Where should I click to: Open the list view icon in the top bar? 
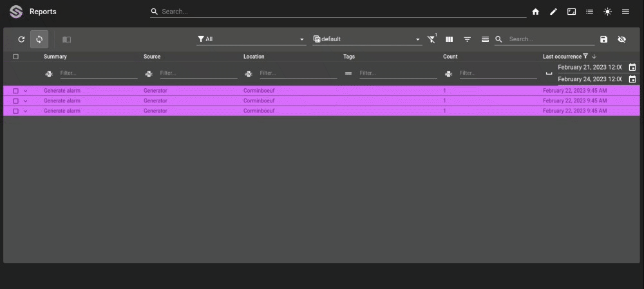pos(590,12)
